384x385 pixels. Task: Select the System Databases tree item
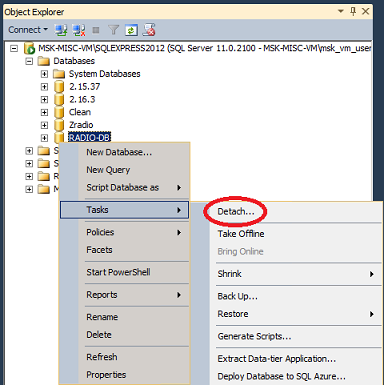click(104, 74)
